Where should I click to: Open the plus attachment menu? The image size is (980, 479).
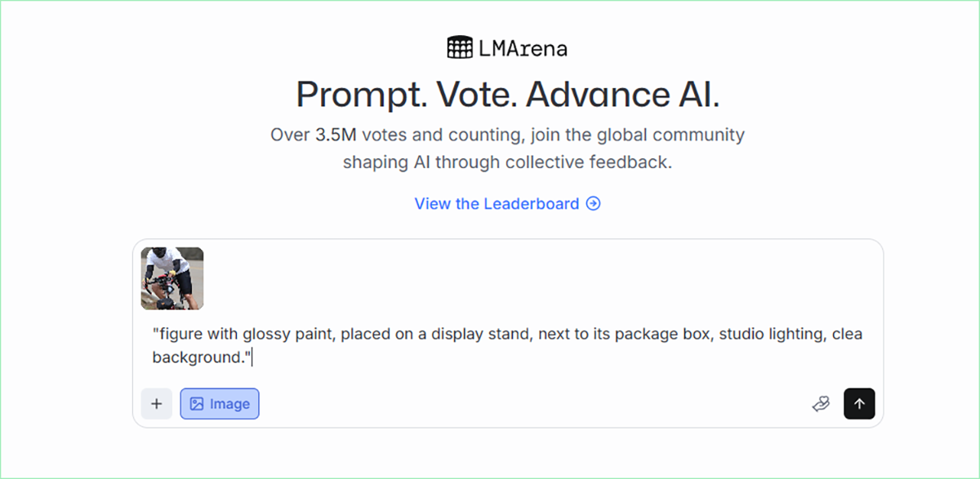click(157, 404)
